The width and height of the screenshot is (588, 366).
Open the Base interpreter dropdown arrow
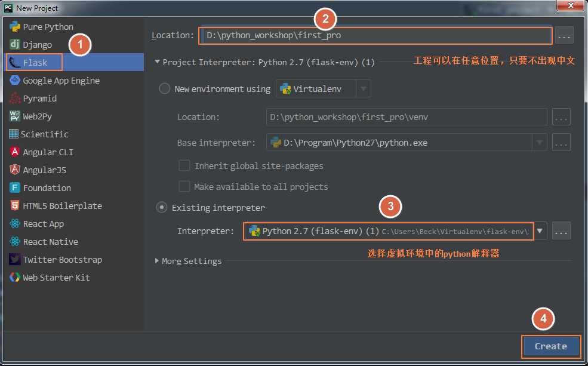click(x=540, y=143)
